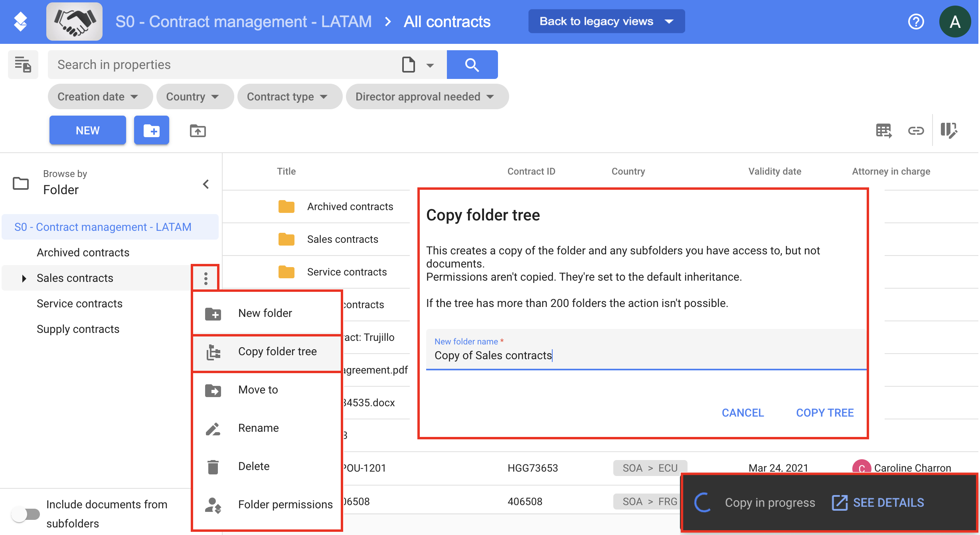Open Director approval needed filter
980x535 pixels.
427,96
